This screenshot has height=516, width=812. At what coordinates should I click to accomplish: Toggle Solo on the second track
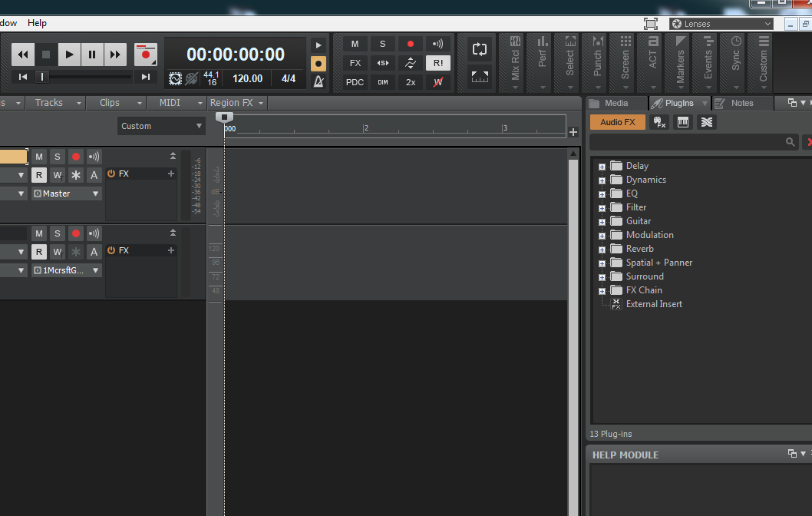point(57,233)
